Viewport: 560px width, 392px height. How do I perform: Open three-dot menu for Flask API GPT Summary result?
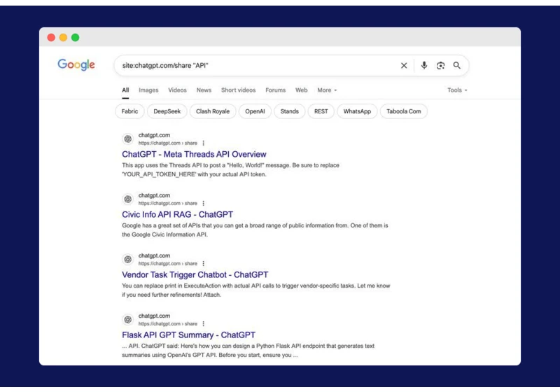[x=203, y=323]
